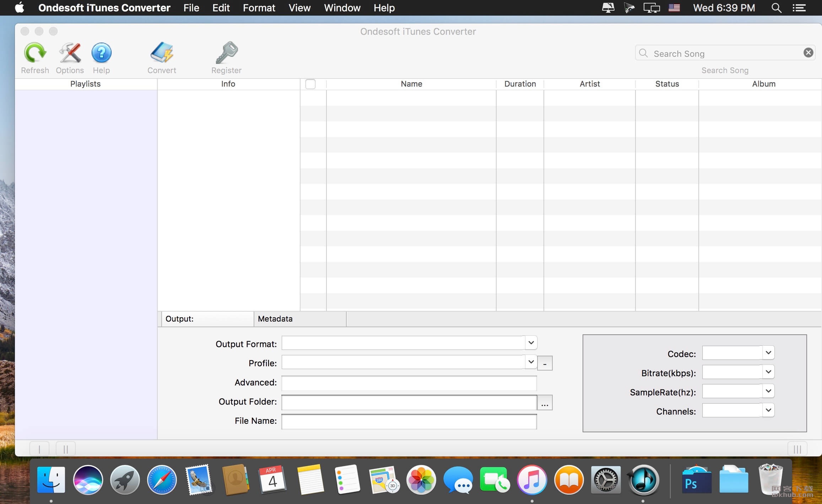Expand the Profile dropdown
Image resolution: width=822 pixels, height=504 pixels.
tap(531, 362)
